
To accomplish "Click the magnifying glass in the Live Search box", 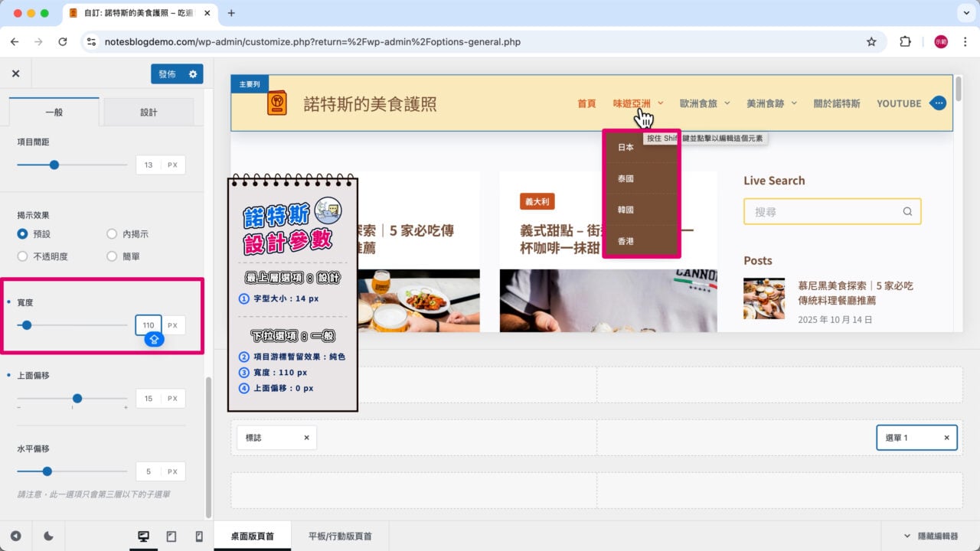I will [x=907, y=211].
